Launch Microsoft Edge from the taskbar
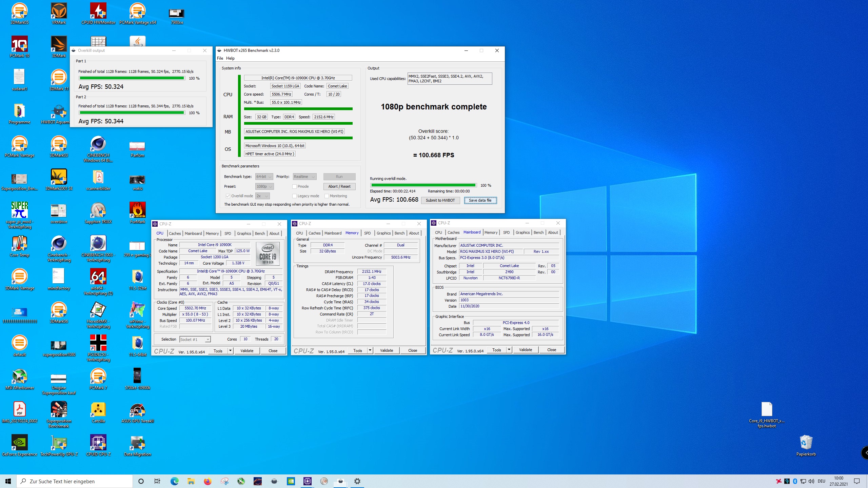This screenshot has height=488, width=868. pos(174,481)
